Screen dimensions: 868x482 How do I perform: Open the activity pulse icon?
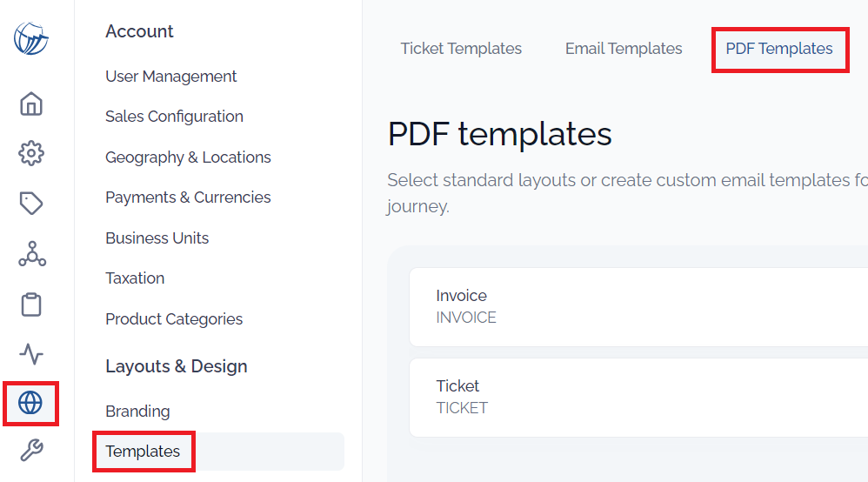pos(31,354)
